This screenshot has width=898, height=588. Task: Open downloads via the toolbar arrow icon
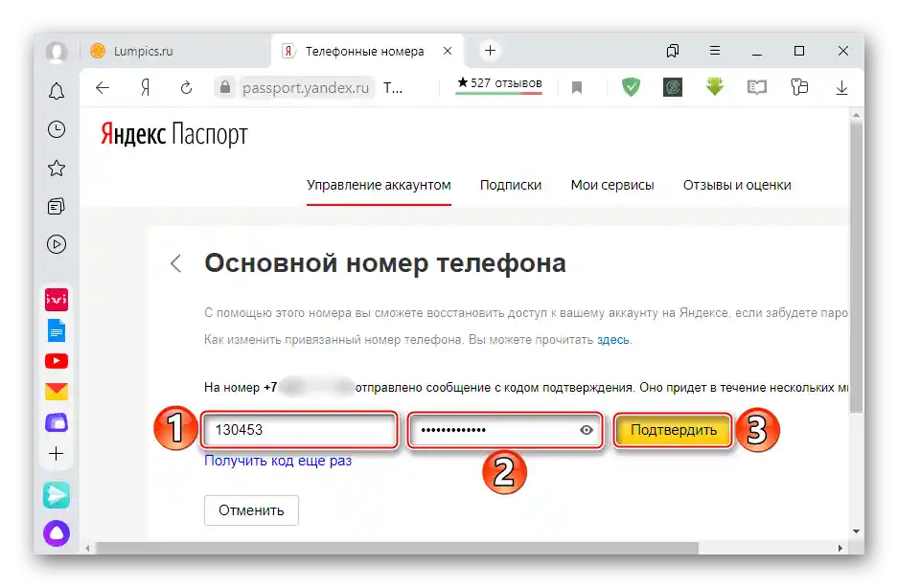tap(841, 87)
